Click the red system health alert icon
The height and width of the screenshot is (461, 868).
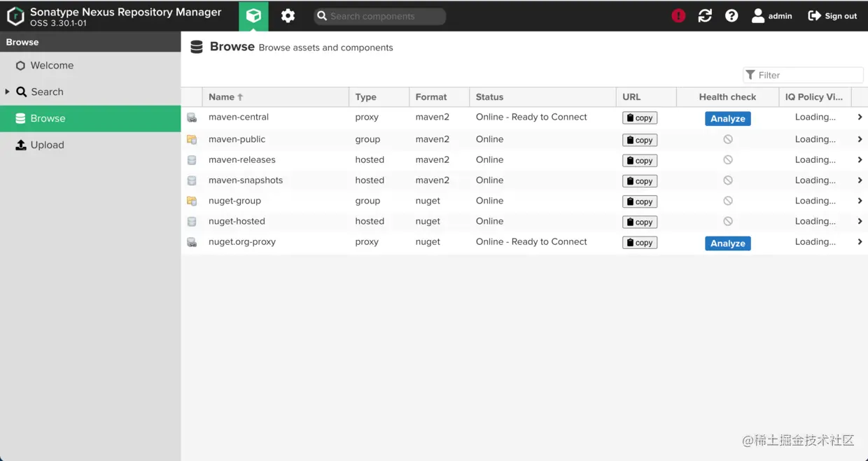click(678, 15)
